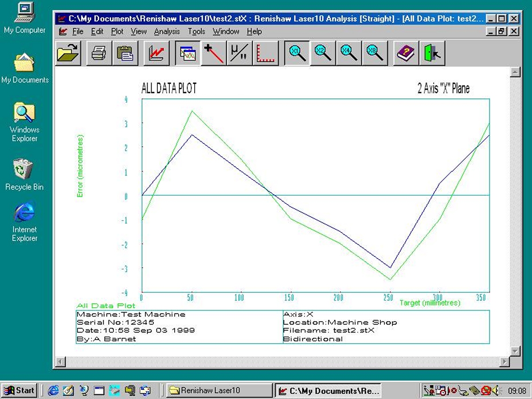The width and height of the screenshot is (532, 399).
Task: Open help via purple book icon
Action: tap(406, 53)
